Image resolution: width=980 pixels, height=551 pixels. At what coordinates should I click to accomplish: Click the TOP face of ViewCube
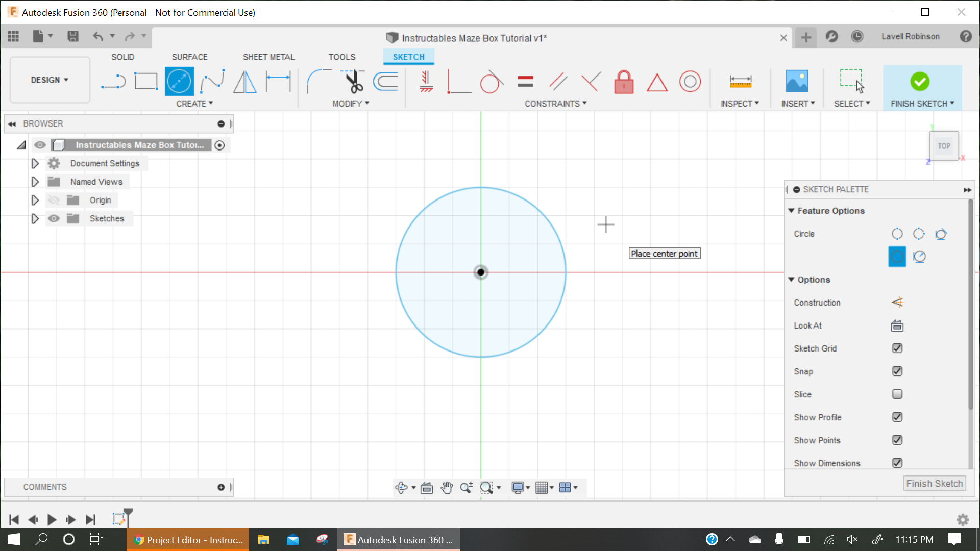click(944, 146)
